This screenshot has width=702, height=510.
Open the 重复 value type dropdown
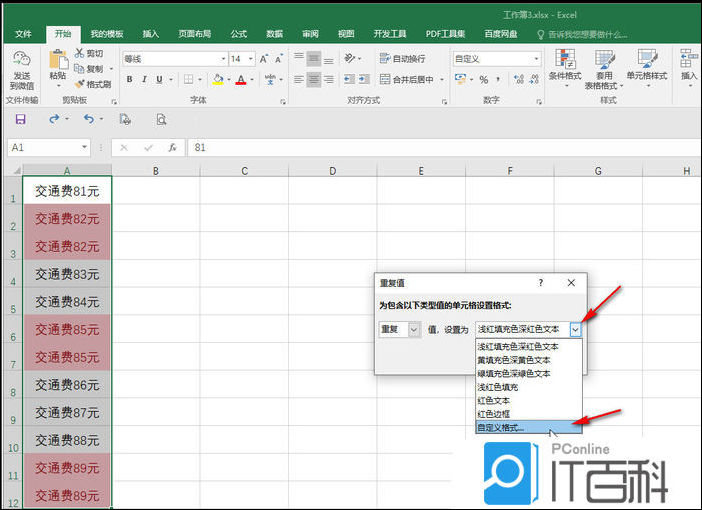(x=400, y=329)
